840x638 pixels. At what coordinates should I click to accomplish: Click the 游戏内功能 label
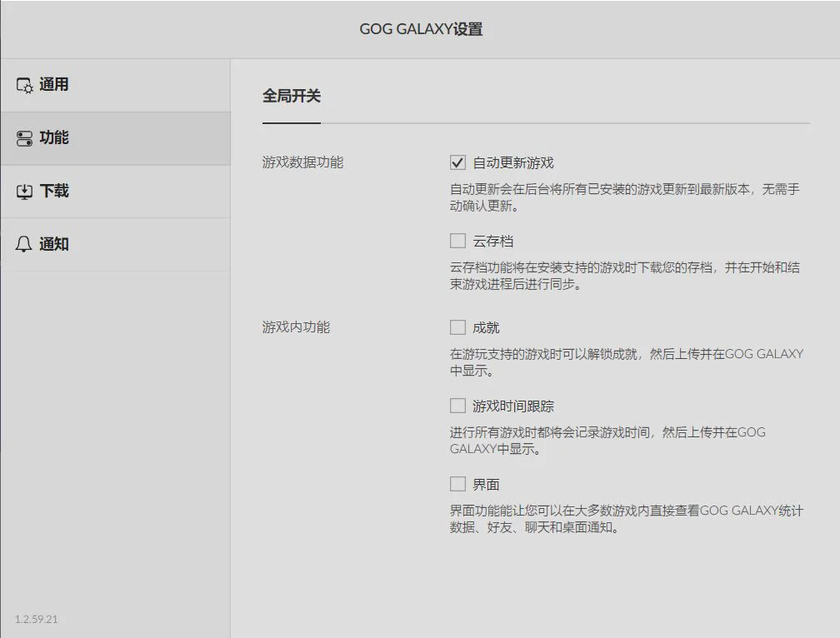pyautogui.click(x=297, y=327)
